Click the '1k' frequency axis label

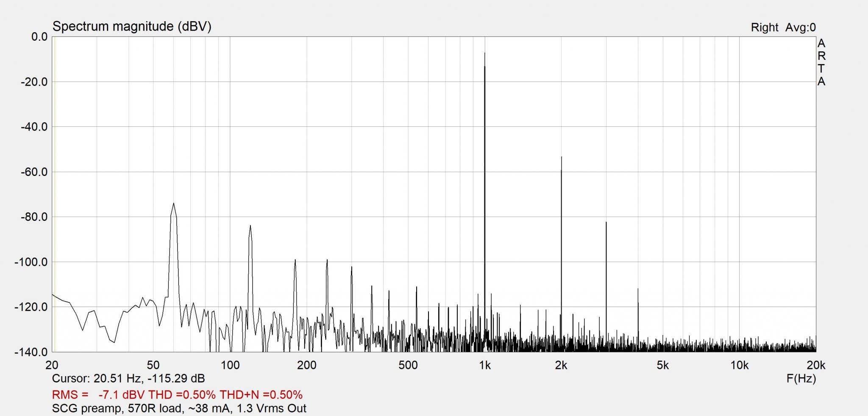(x=485, y=365)
